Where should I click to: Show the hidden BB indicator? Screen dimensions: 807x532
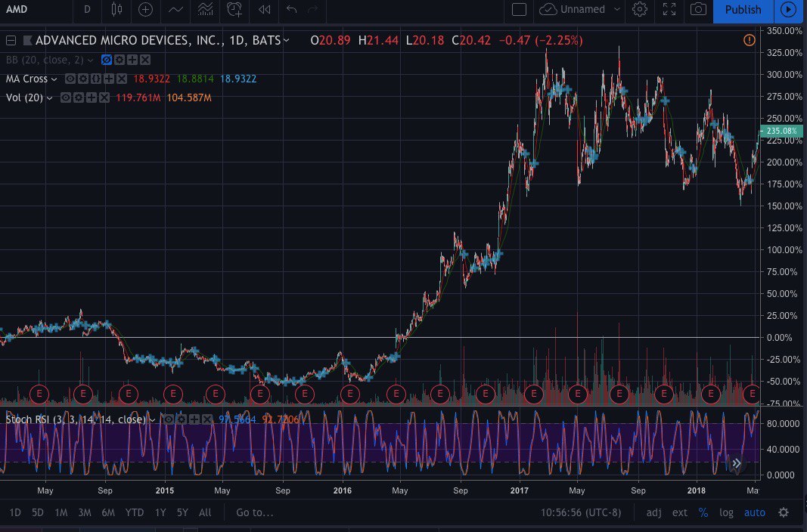coord(107,60)
